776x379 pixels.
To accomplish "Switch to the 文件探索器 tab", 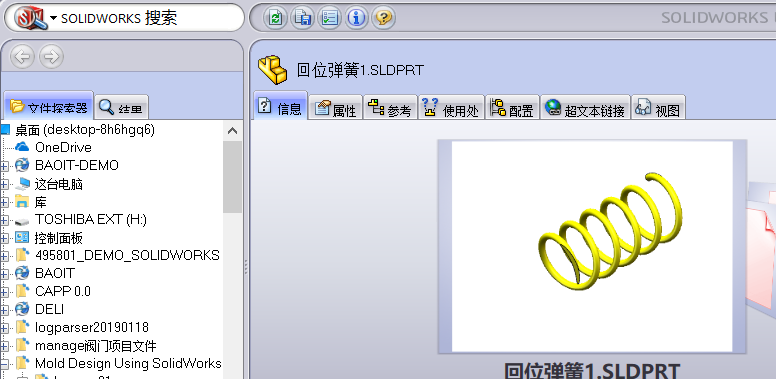I will click(x=48, y=107).
